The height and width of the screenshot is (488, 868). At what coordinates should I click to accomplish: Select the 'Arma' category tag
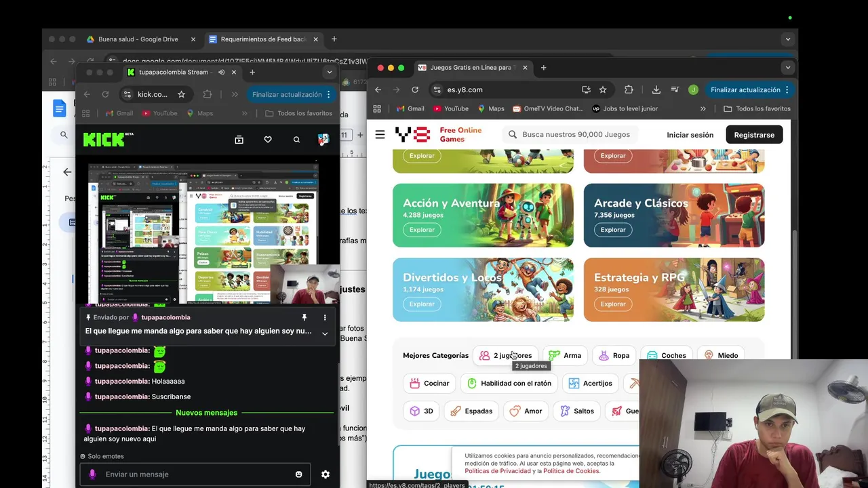(x=565, y=355)
